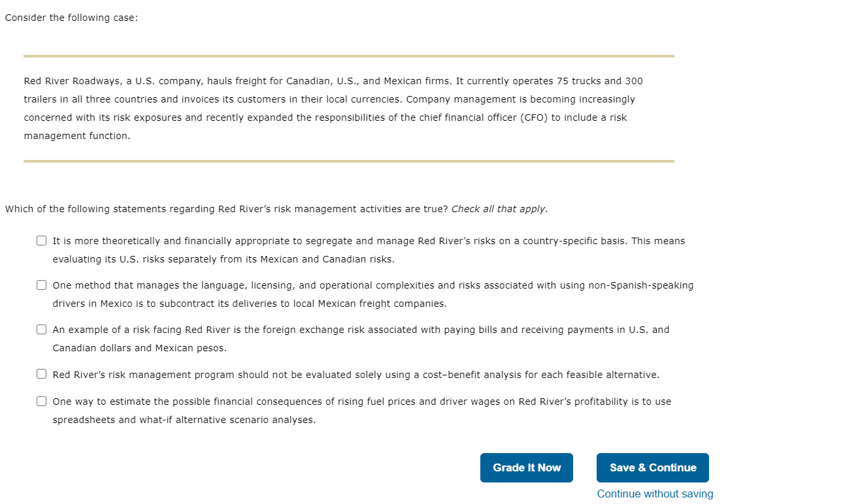Check the statement about cost–benefit analysis evaluation
843x504 pixels.
coord(41,373)
